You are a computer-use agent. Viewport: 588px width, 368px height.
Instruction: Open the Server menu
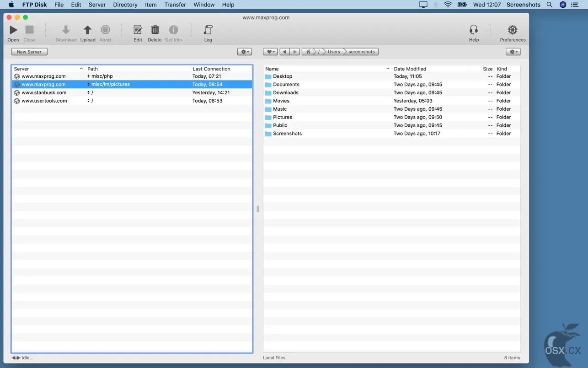tap(97, 5)
